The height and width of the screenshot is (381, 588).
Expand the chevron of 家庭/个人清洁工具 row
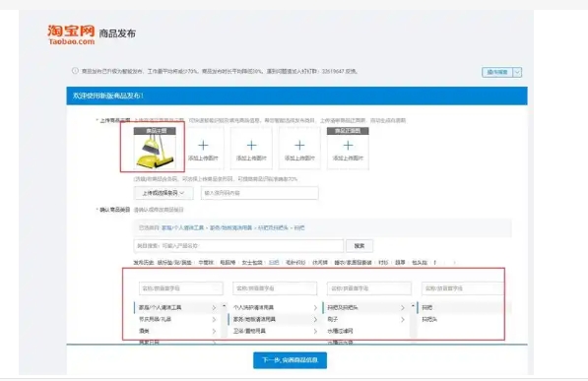(x=214, y=307)
